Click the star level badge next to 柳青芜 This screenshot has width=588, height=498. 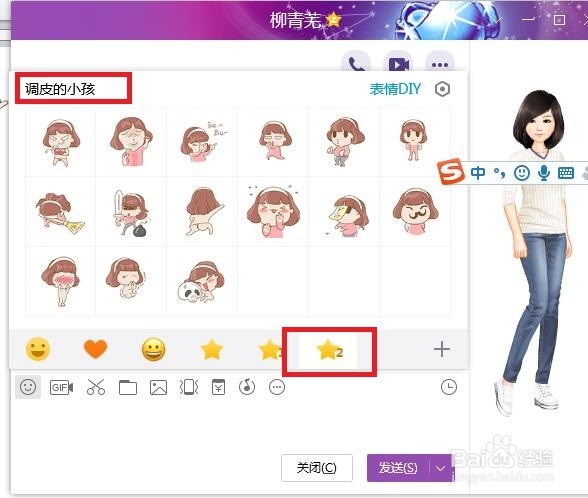[333, 20]
